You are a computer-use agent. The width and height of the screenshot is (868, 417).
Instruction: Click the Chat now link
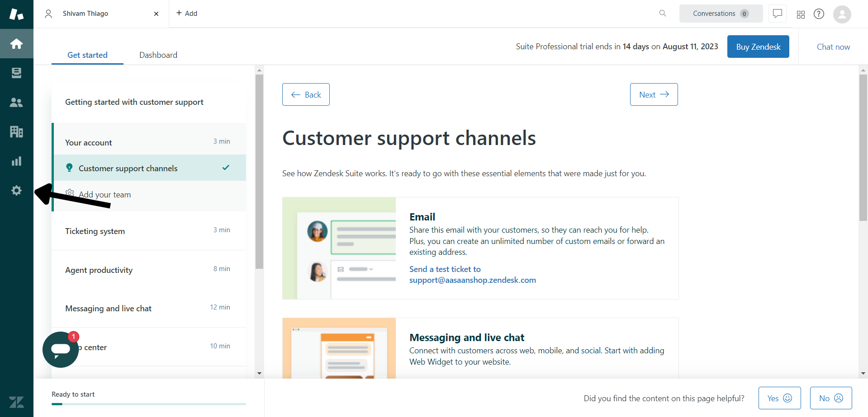click(x=833, y=47)
